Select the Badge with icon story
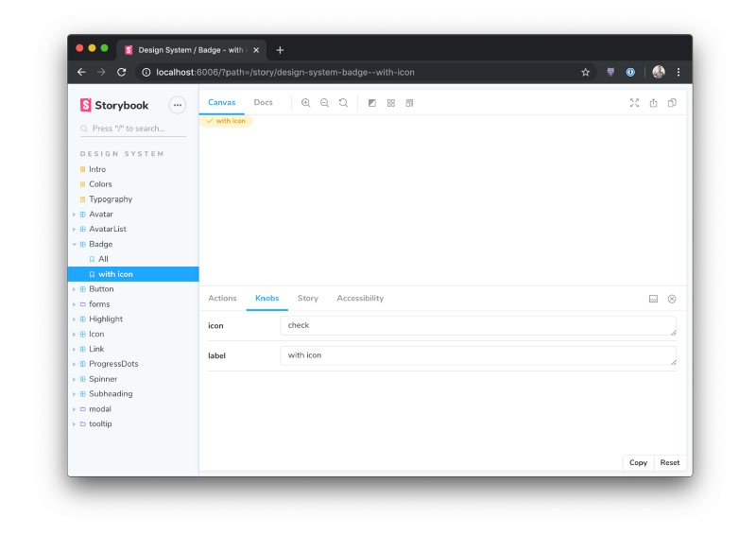Viewport: 756px width, 535px height. click(x=133, y=274)
